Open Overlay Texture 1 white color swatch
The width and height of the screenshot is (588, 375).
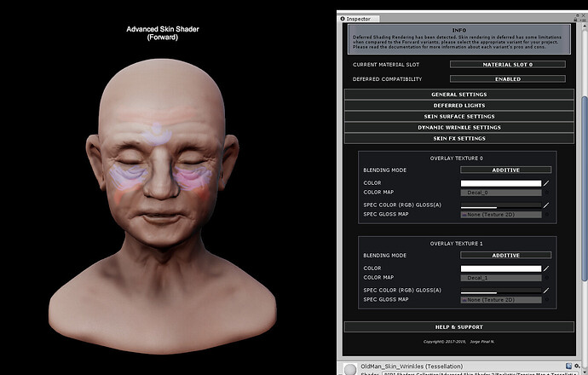[x=501, y=268]
